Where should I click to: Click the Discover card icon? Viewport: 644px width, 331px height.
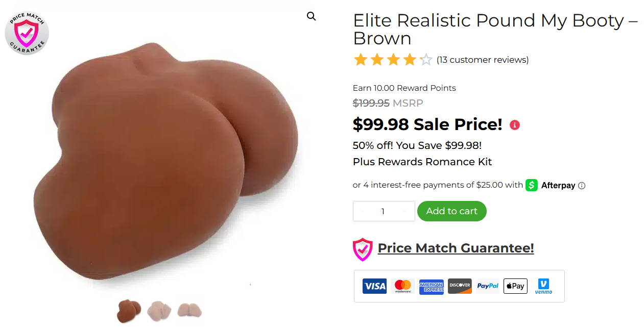[460, 286]
